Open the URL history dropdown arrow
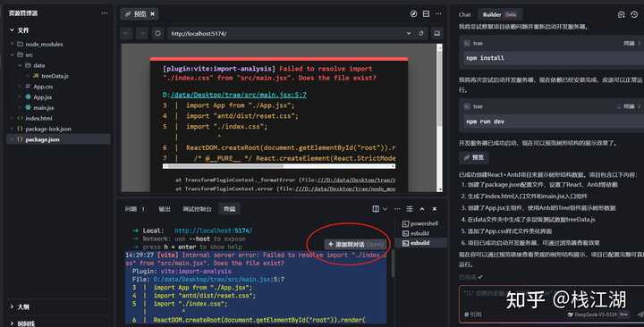The width and height of the screenshot is (644, 327). click(408, 33)
